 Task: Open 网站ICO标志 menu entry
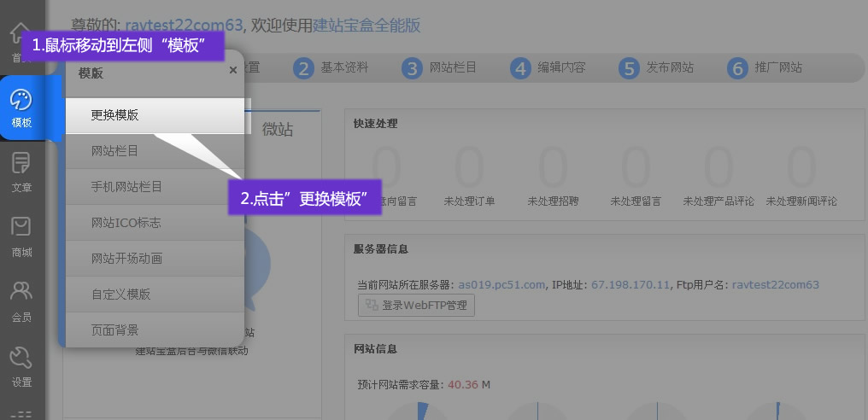[x=155, y=223]
